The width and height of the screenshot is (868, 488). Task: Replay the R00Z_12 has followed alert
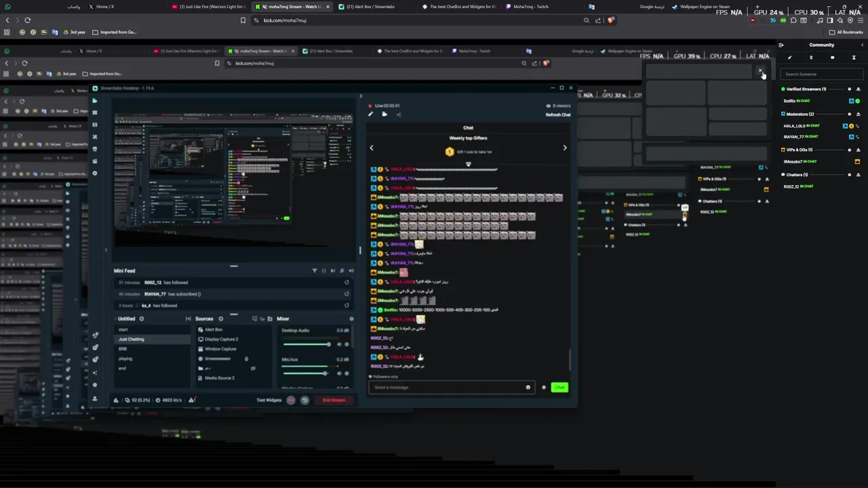(347, 283)
